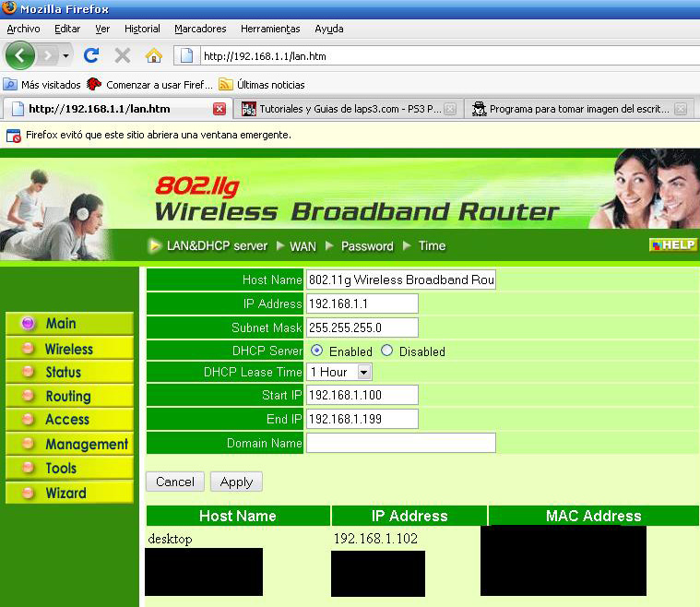The image size is (700, 607).
Task: Click the Firefox back arrow button
Action: (x=19, y=55)
